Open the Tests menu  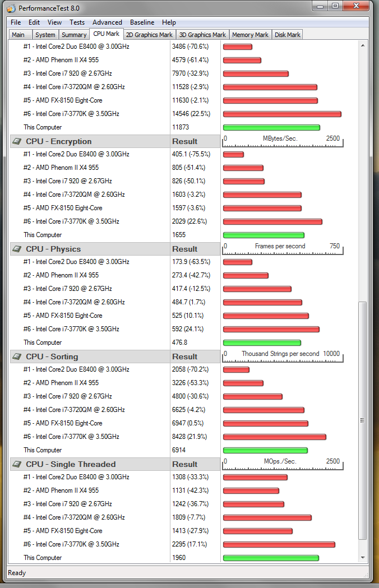click(77, 22)
